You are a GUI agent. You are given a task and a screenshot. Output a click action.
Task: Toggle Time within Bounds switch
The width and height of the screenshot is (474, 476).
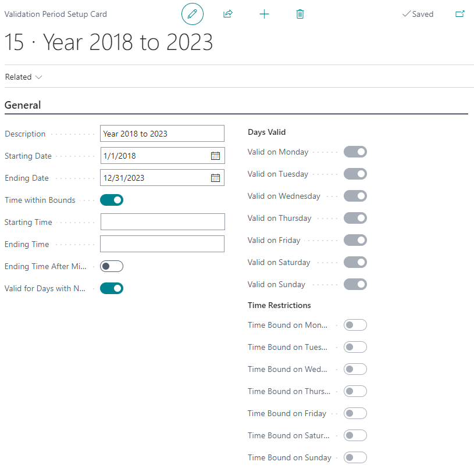[x=112, y=200]
